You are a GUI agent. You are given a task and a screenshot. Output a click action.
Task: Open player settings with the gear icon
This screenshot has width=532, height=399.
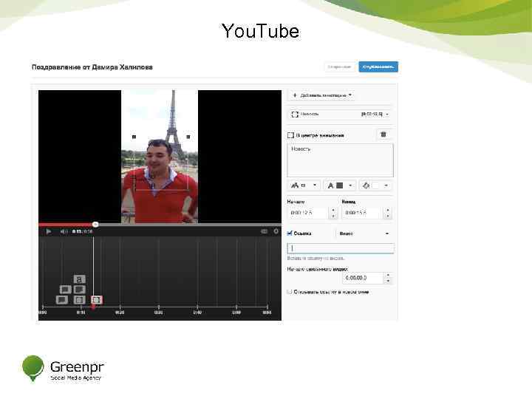276,231
